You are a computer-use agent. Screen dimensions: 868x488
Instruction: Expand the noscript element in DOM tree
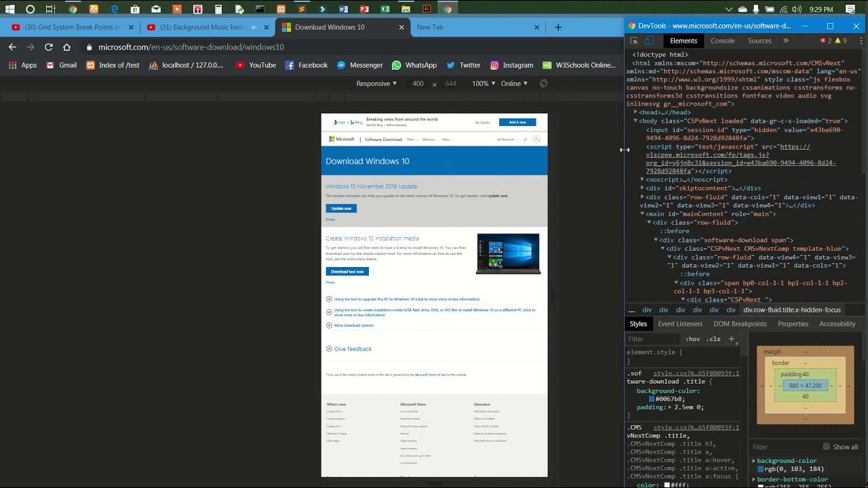(642, 180)
